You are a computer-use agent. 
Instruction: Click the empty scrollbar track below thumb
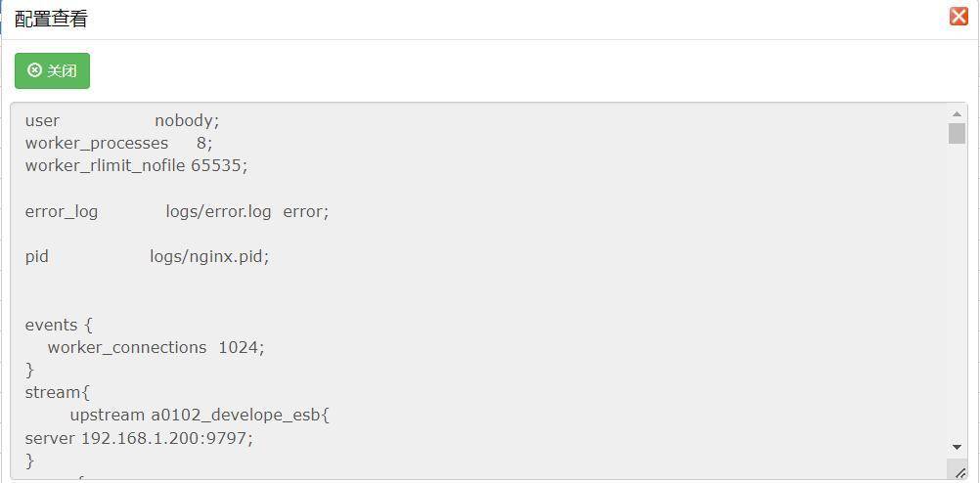click(957, 291)
